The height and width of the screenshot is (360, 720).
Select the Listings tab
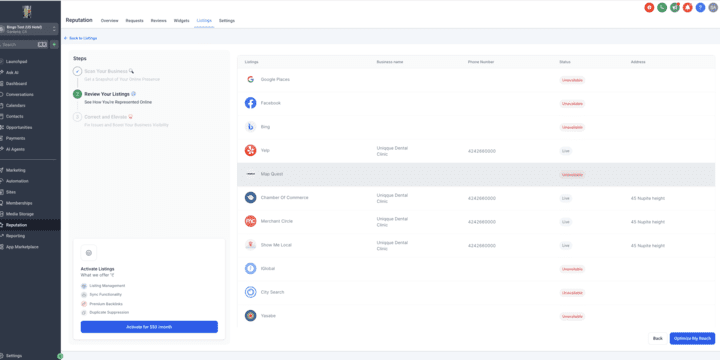click(x=204, y=21)
